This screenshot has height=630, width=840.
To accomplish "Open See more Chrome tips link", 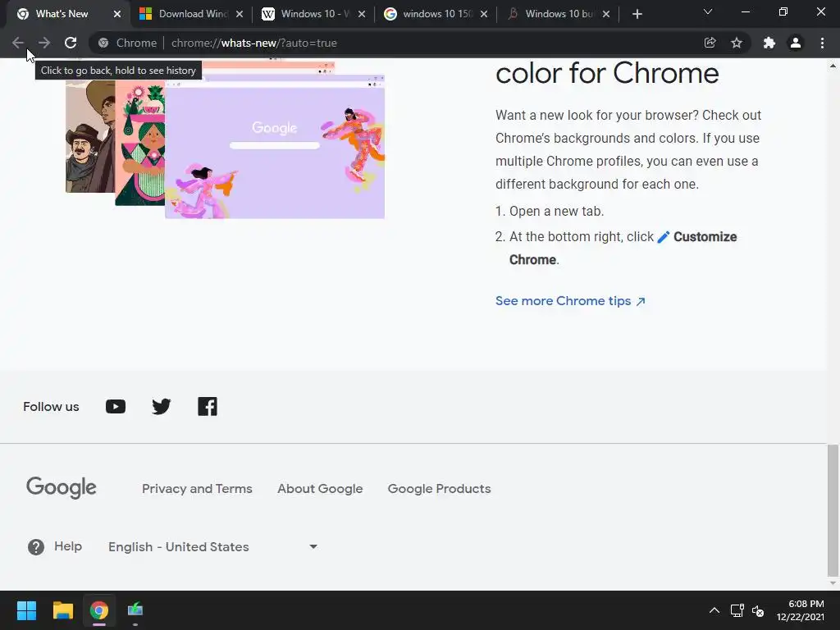I will point(571,301).
